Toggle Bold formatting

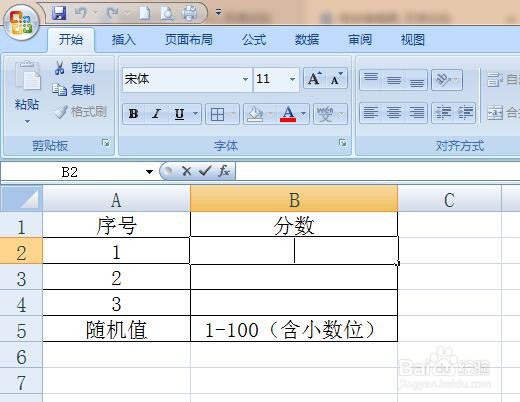[134, 114]
